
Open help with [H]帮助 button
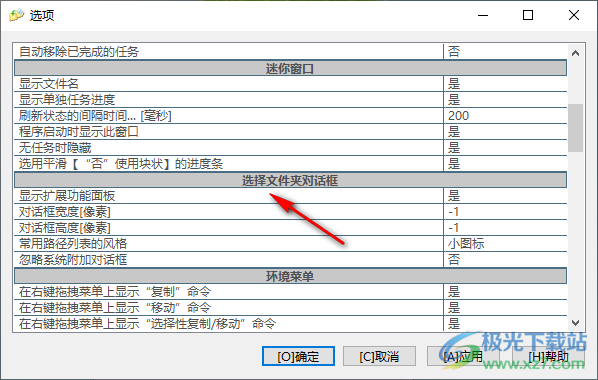point(548,356)
